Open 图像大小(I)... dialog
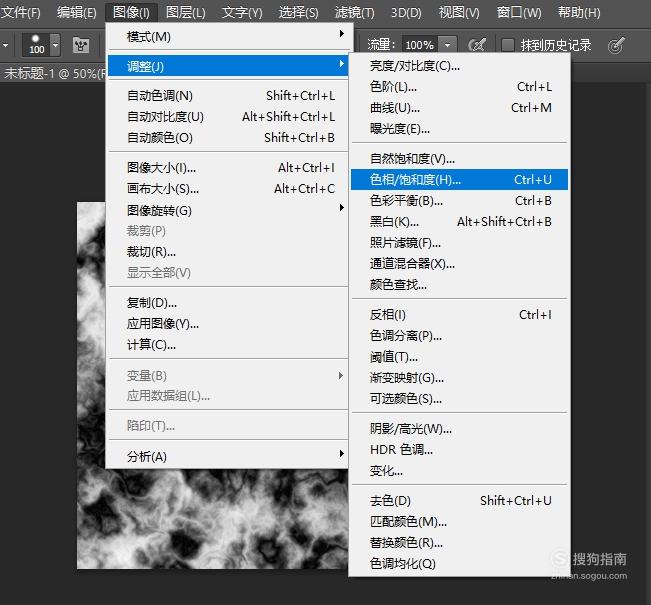The height and width of the screenshot is (605, 651). (x=228, y=168)
